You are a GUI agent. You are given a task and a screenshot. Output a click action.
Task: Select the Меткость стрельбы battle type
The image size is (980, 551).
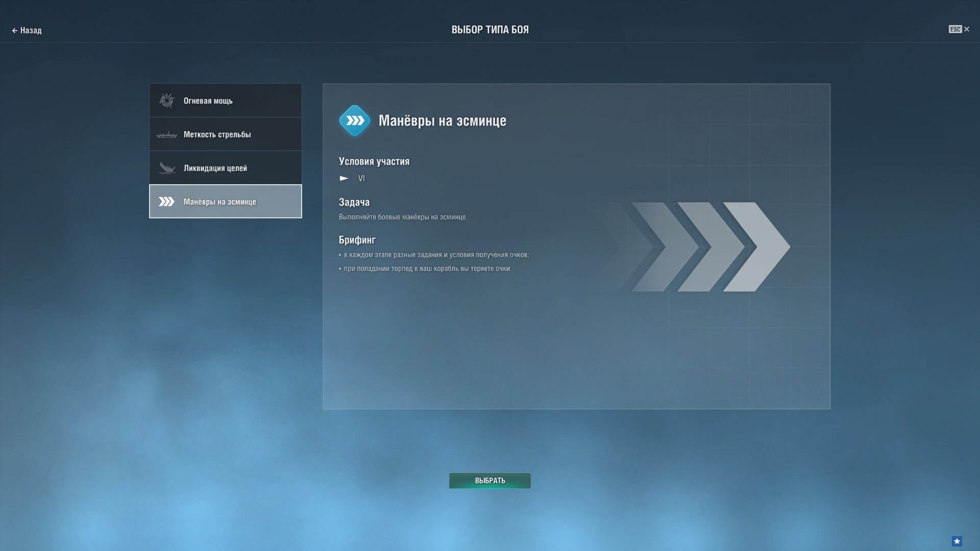click(226, 134)
